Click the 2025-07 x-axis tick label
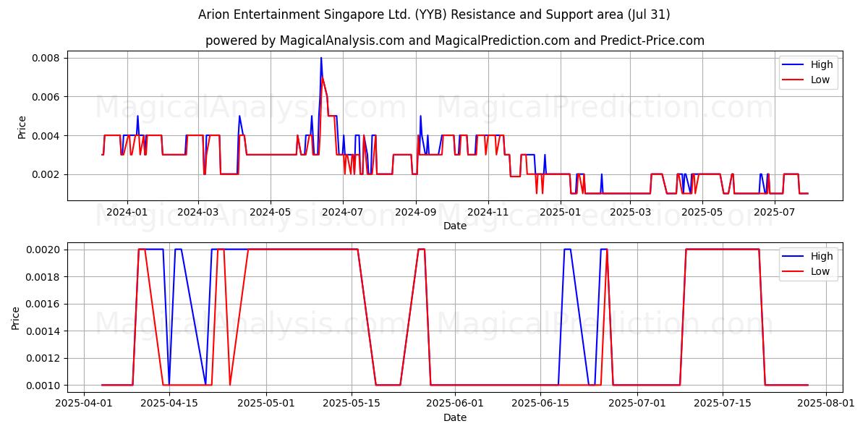Image resolution: width=868 pixels, height=434 pixels. coord(775,212)
